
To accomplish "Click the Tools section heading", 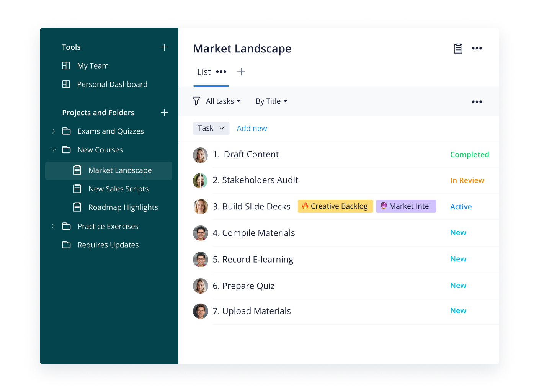I will pyautogui.click(x=71, y=47).
